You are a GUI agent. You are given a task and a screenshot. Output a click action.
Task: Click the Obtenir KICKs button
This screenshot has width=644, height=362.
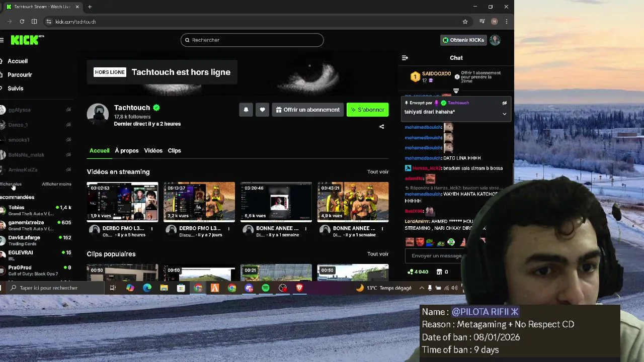pyautogui.click(x=463, y=40)
